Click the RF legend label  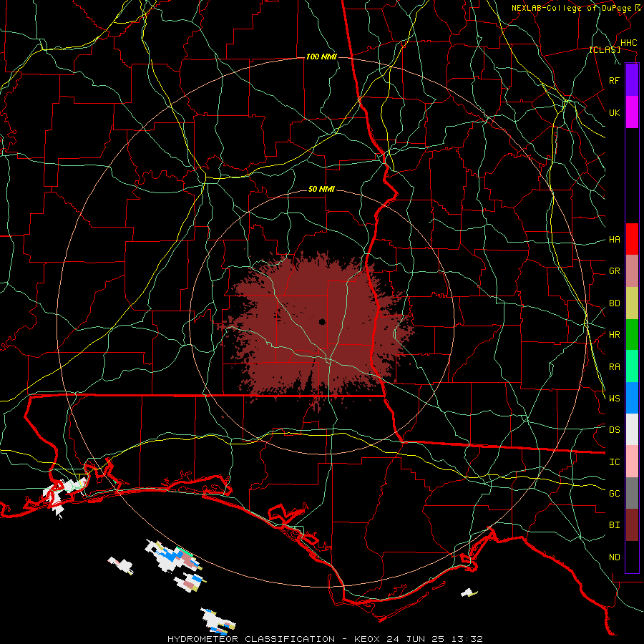click(614, 80)
